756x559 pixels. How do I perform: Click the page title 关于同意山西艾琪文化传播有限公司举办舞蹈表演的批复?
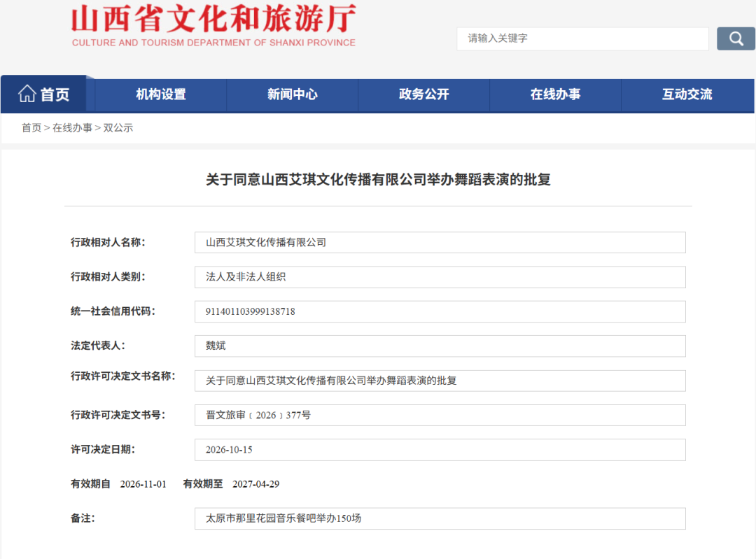click(x=378, y=180)
